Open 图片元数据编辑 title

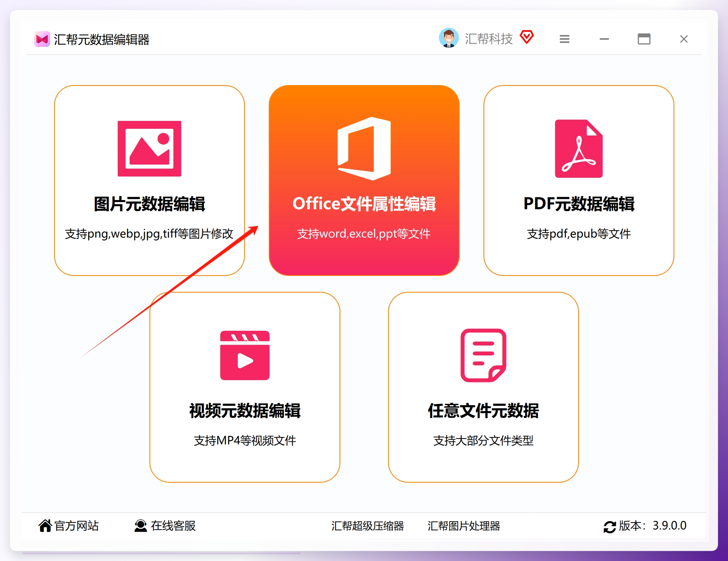tap(149, 204)
